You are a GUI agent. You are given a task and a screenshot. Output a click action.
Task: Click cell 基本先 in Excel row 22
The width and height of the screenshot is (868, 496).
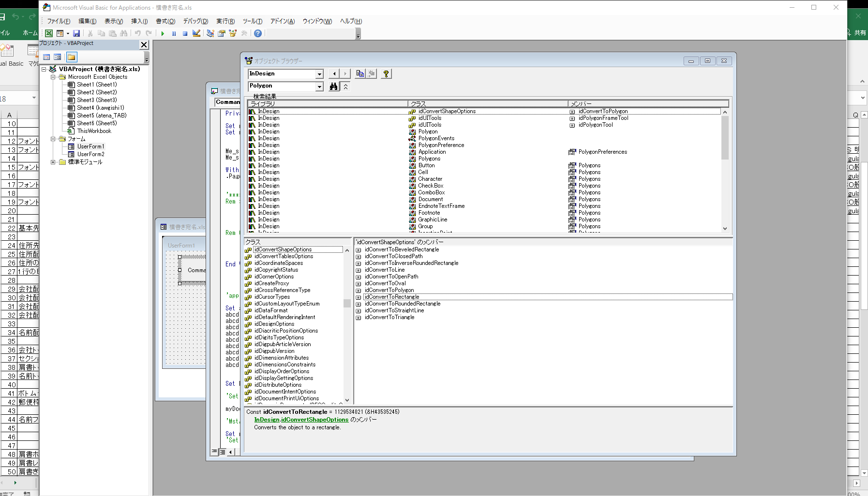[x=29, y=228]
